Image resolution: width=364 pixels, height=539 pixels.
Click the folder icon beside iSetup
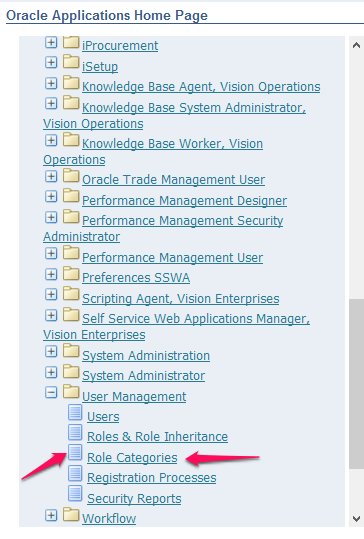tap(71, 62)
